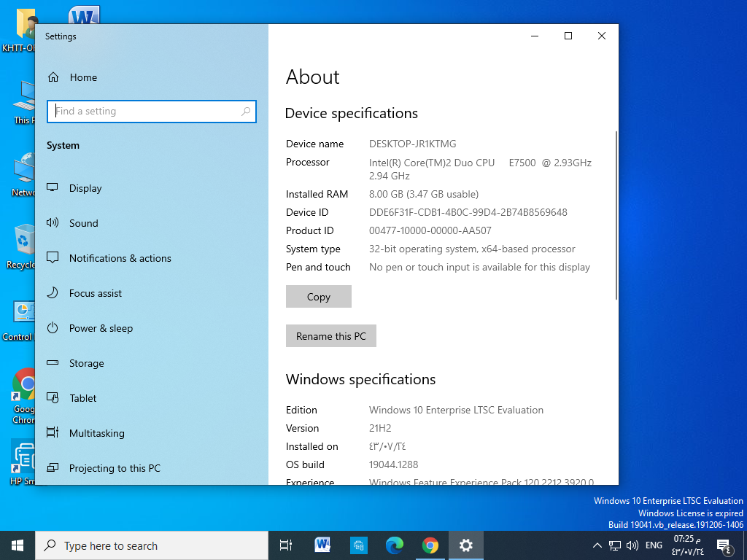747x560 pixels.
Task: Maximize the Settings window
Action: 568,36
